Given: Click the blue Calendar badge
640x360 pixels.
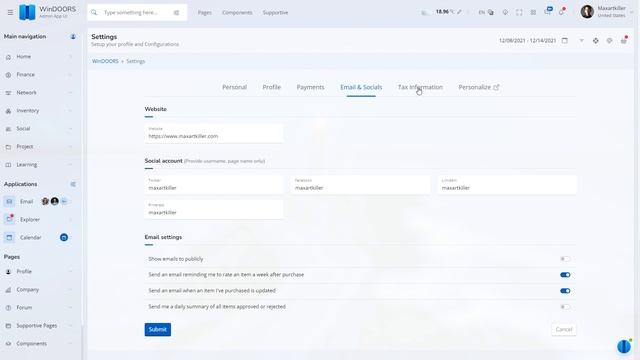Looking at the screenshot, I should click(x=64, y=237).
